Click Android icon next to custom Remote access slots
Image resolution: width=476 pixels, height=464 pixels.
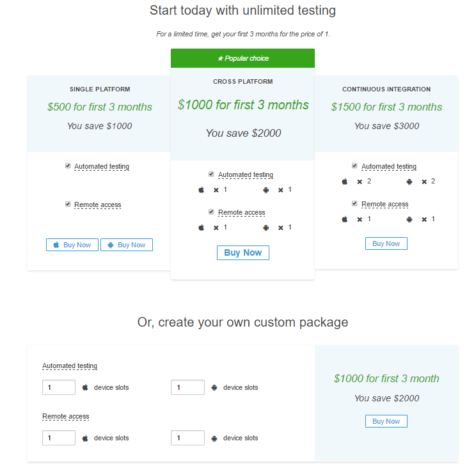(x=214, y=438)
